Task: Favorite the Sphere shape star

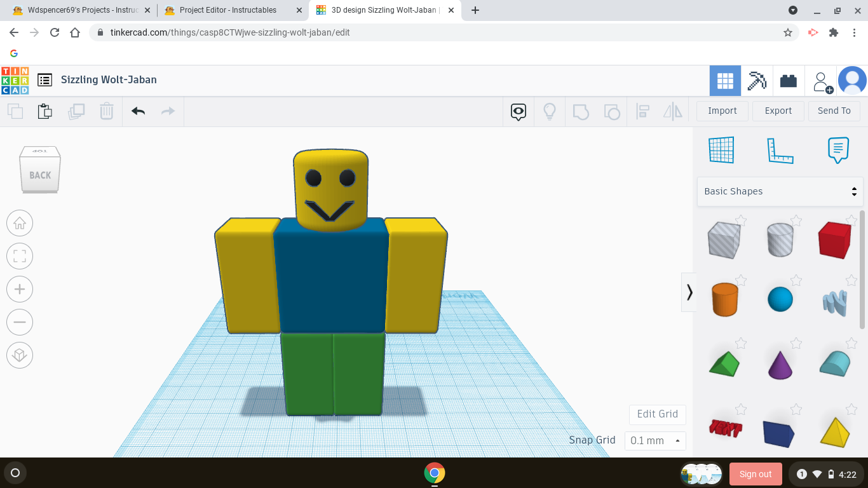Action: coord(796,280)
